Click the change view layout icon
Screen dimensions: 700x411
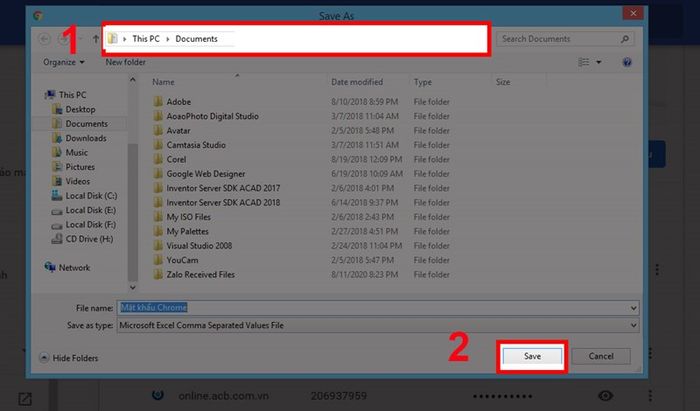(583, 62)
